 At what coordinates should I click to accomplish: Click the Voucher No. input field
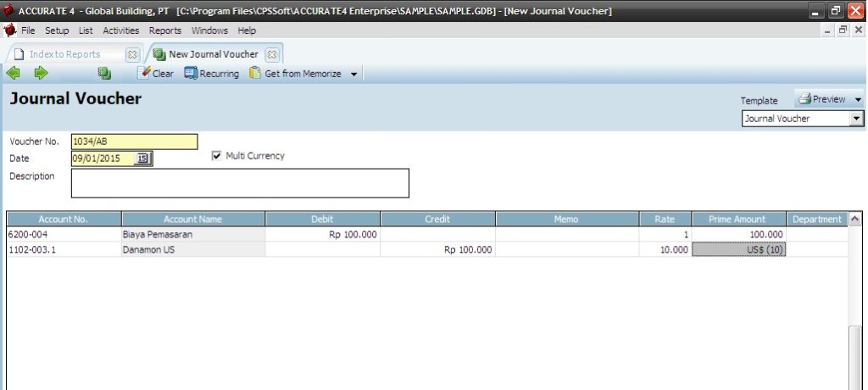click(135, 142)
